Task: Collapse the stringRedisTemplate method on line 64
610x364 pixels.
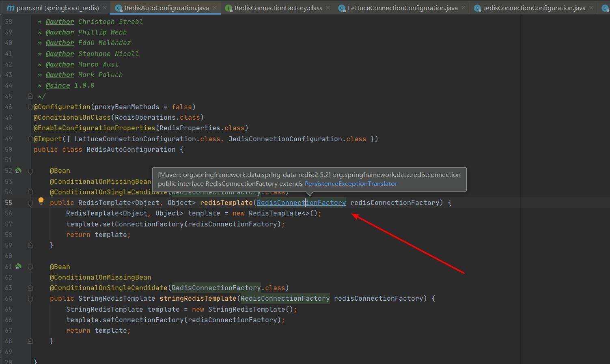Action: click(30, 299)
